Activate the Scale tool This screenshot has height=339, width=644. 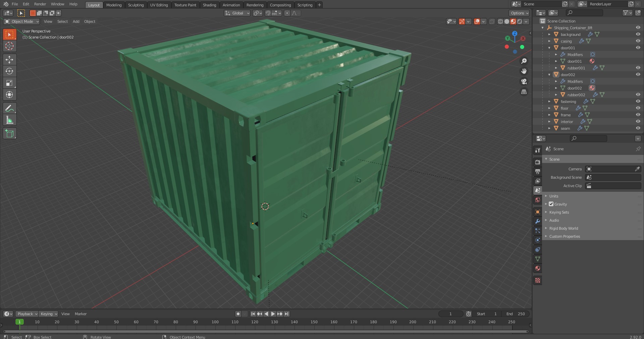click(x=9, y=83)
